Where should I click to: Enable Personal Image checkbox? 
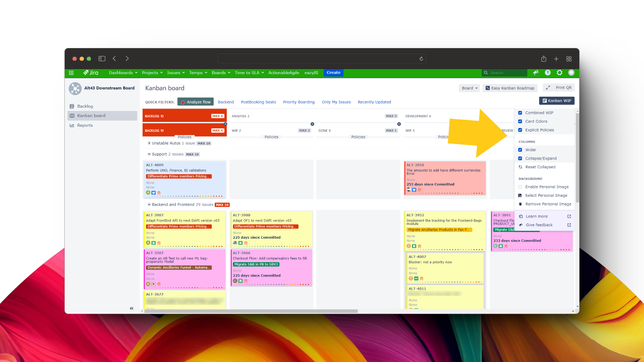point(520,187)
